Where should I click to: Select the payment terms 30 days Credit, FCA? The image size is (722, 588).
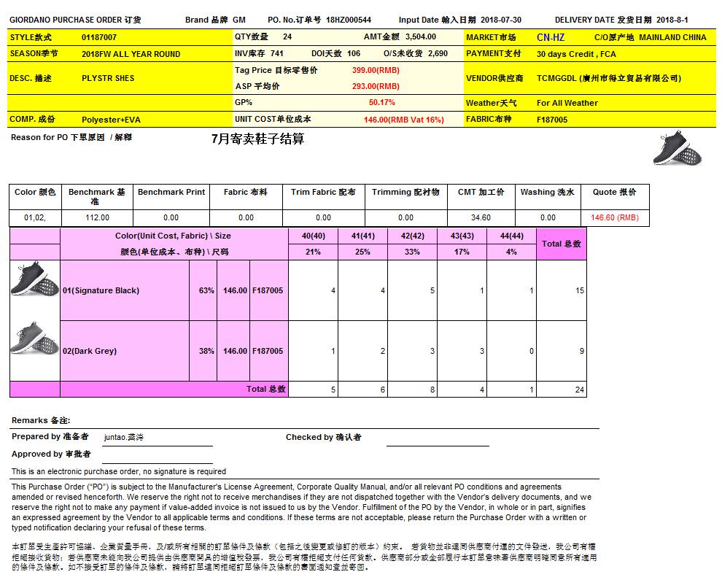[576, 54]
